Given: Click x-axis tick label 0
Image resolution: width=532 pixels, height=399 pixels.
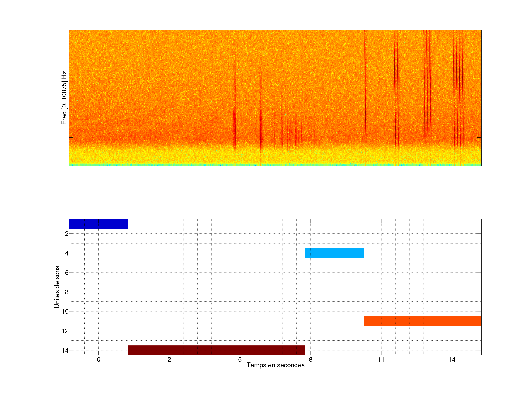Looking at the screenshot, I should pos(99,359).
